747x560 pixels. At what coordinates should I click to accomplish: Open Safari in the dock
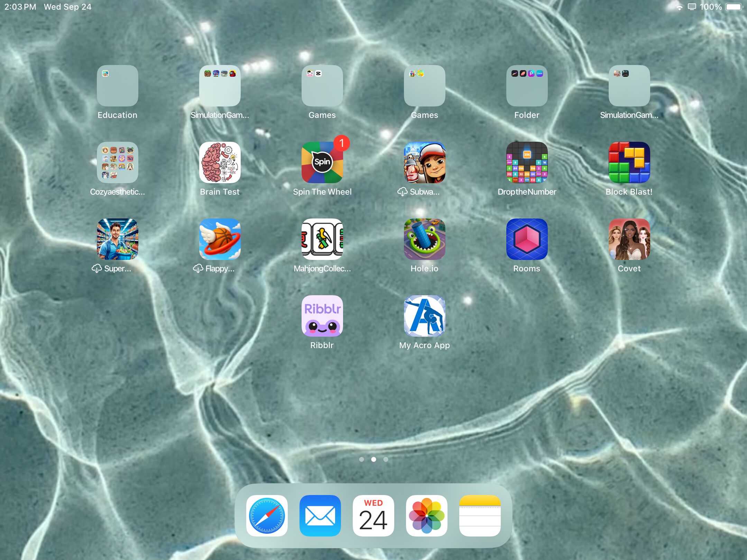[x=267, y=516]
